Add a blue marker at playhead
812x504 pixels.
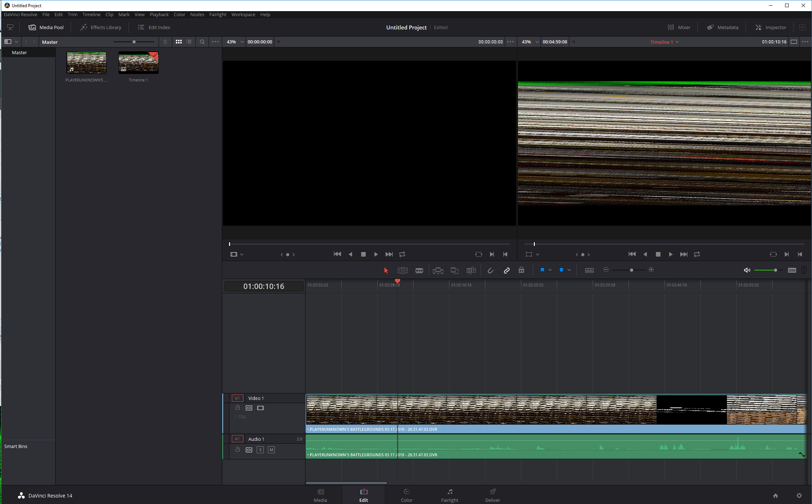point(561,270)
